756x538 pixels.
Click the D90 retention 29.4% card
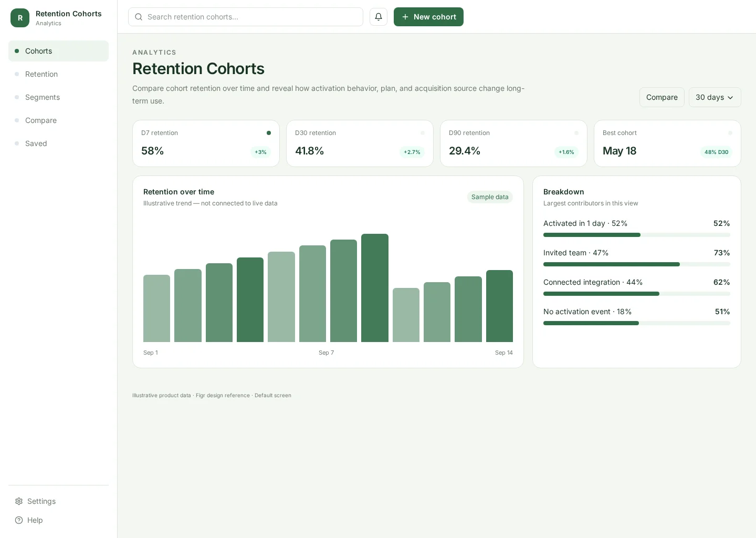513,143
